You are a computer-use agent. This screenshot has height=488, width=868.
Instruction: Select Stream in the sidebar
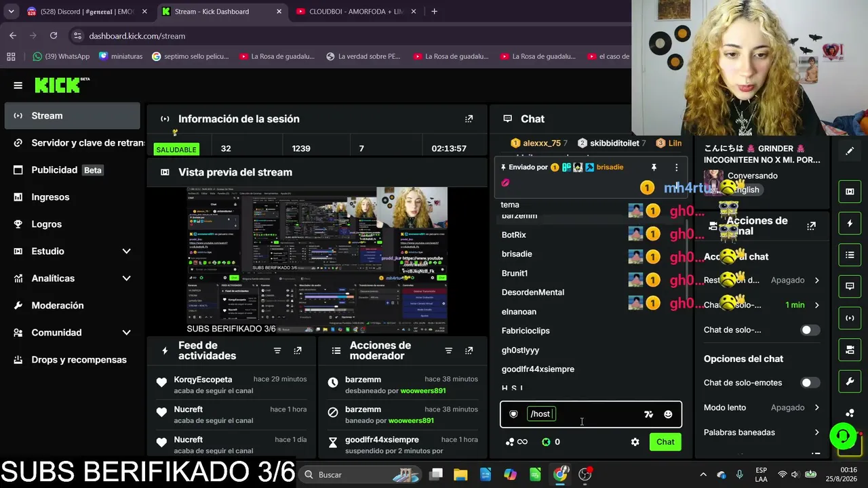(x=72, y=116)
